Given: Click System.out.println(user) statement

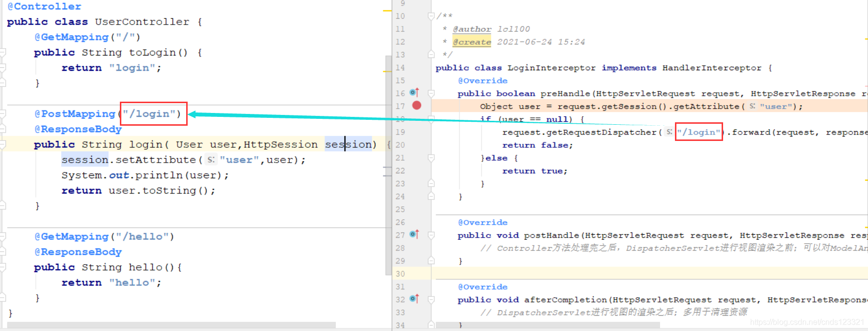Looking at the screenshot, I should pos(145,175).
